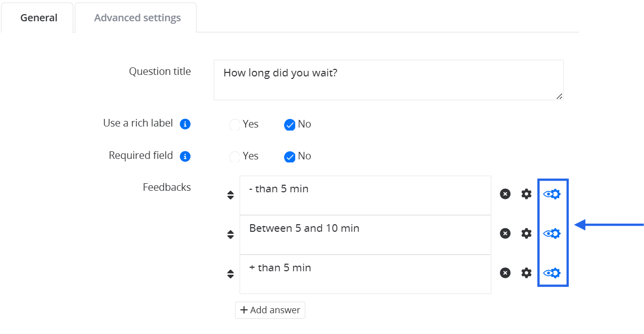Delete the 'Between 5 and 10 min' answer
644x334 pixels.
point(505,233)
